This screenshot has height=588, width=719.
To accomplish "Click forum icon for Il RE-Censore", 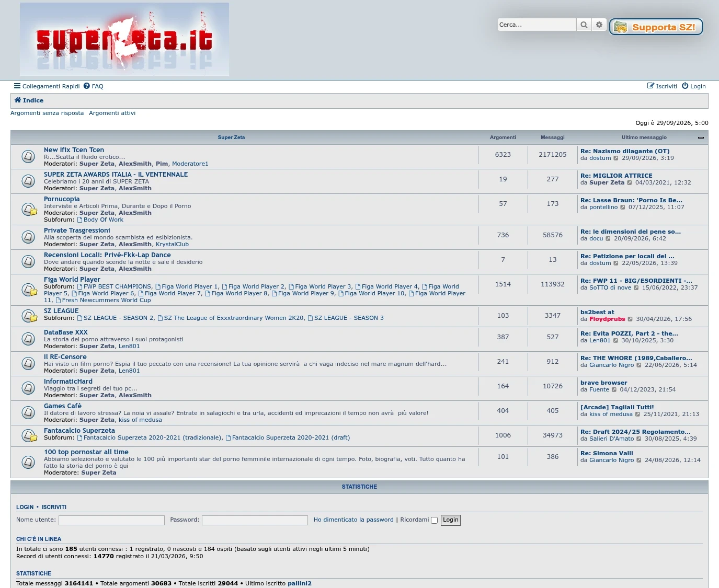I will click(x=28, y=363).
